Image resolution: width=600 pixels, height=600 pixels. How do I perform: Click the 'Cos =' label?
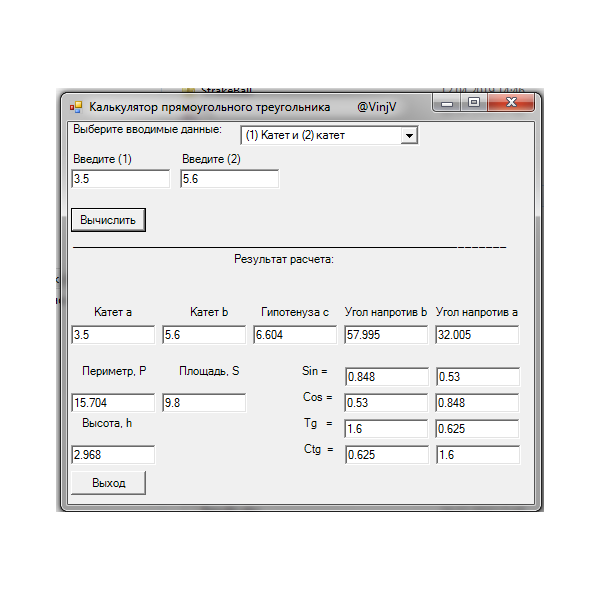[x=318, y=397]
